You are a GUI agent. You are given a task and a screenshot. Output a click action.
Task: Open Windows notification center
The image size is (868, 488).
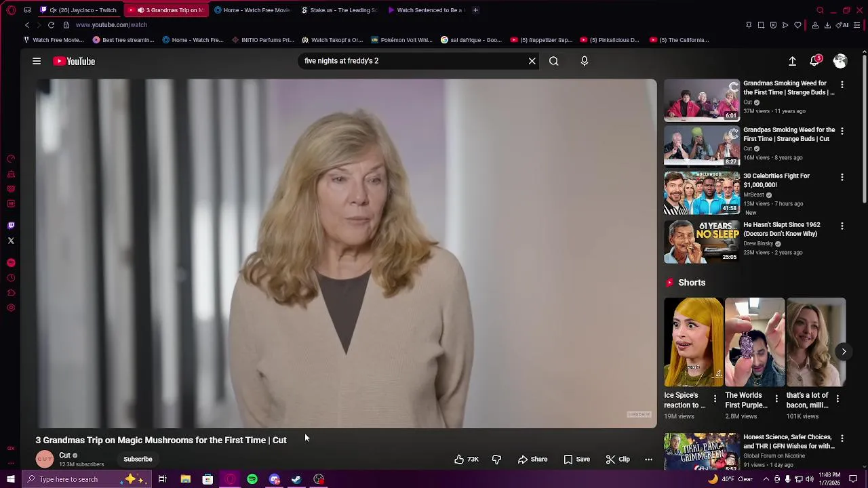(x=853, y=479)
